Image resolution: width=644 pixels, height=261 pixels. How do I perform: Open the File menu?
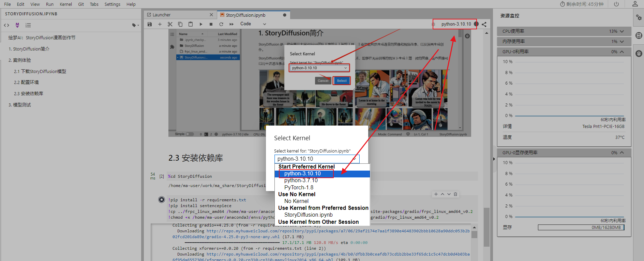coord(8,4)
